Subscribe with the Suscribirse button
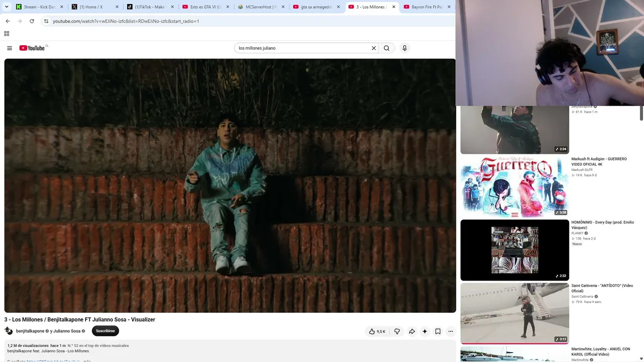This screenshot has width=644, height=362. (x=105, y=331)
